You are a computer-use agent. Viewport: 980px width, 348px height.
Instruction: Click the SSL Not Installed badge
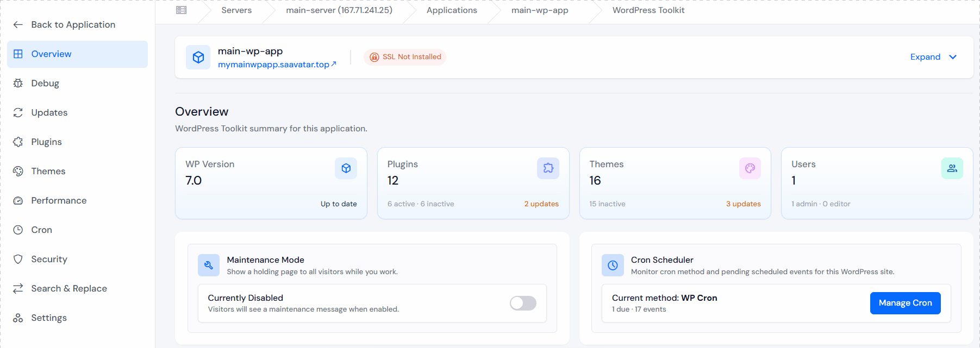pos(405,57)
